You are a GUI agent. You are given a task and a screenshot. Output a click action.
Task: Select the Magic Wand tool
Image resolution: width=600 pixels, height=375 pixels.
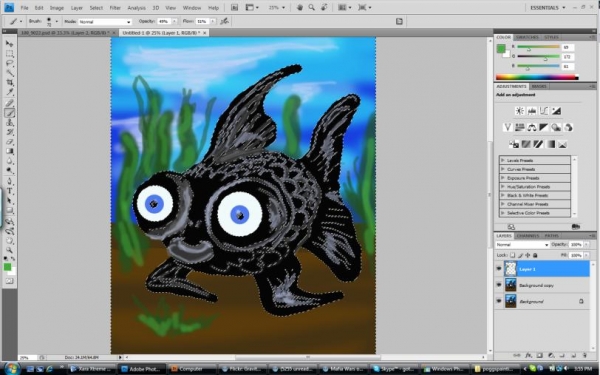[x=9, y=73]
